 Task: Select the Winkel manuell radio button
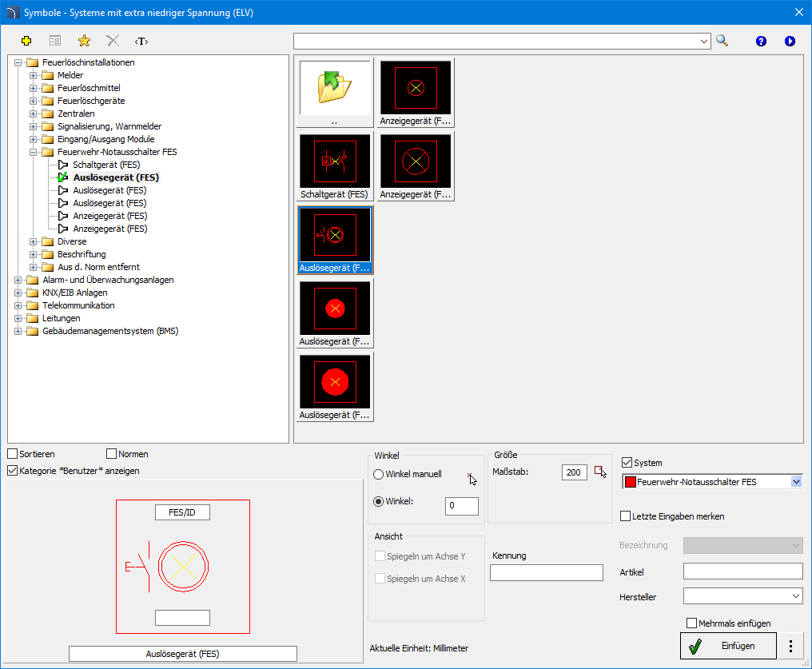tap(379, 474)
